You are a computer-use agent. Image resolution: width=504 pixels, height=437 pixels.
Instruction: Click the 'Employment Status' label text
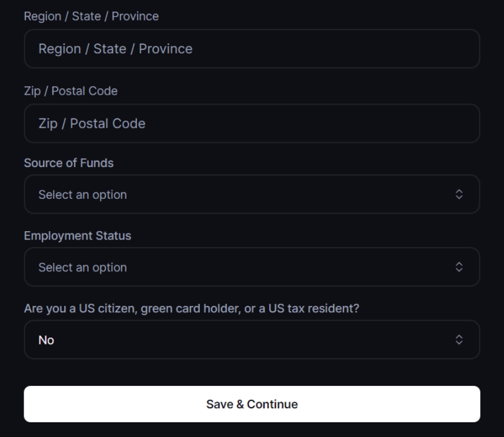pos(78,236)
